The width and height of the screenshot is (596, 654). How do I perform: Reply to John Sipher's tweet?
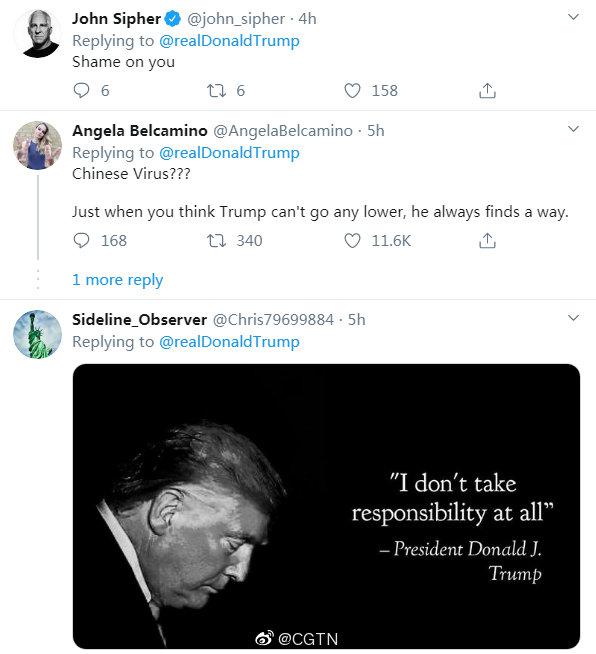[x=81, y=91]
